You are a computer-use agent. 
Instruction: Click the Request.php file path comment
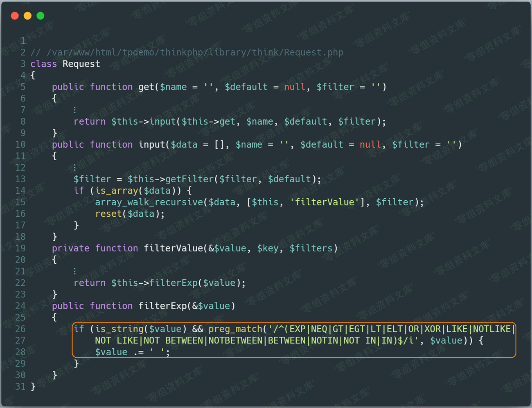click(195, 52)
